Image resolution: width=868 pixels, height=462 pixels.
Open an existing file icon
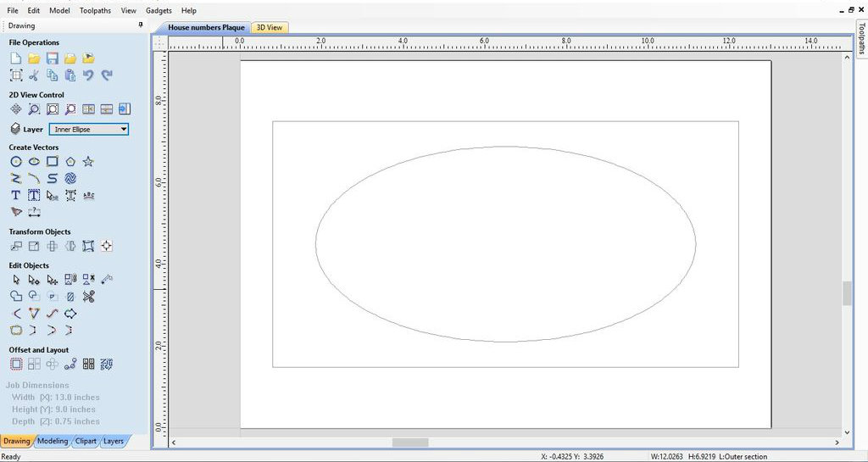[x=34, y=58]
